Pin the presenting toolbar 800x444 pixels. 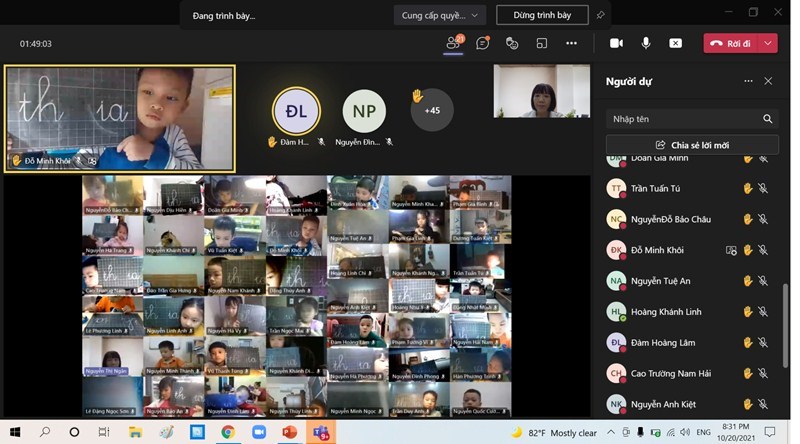pos(600,15)
